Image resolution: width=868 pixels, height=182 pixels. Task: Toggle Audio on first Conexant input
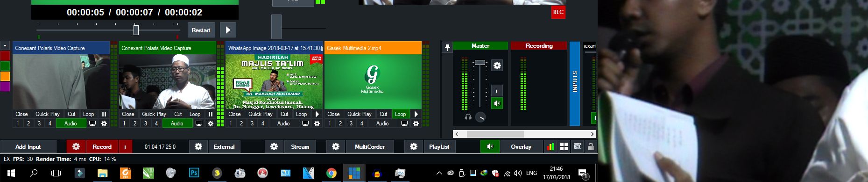tap(71, 124)
